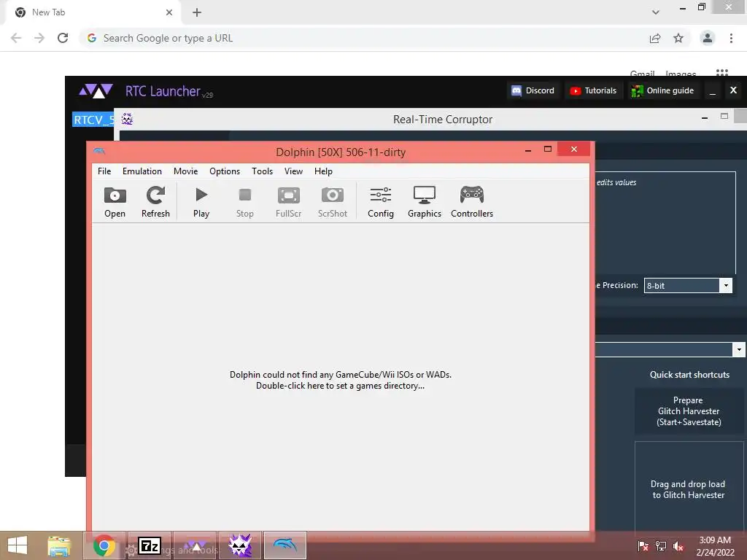Go back in Chrome
This screenshot has width=747, height=560.
[x=16, y=38]
